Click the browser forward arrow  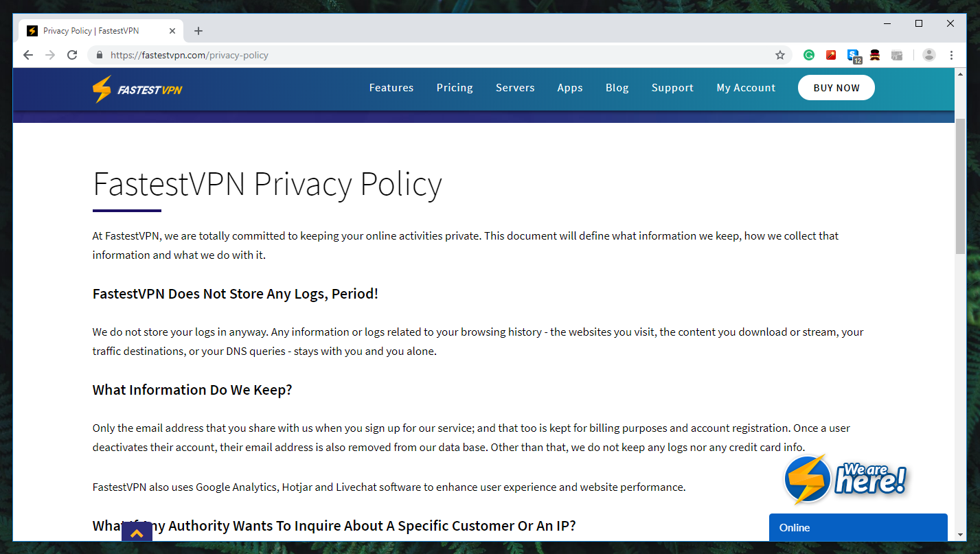pyautogui.click(x=50, y=55)
